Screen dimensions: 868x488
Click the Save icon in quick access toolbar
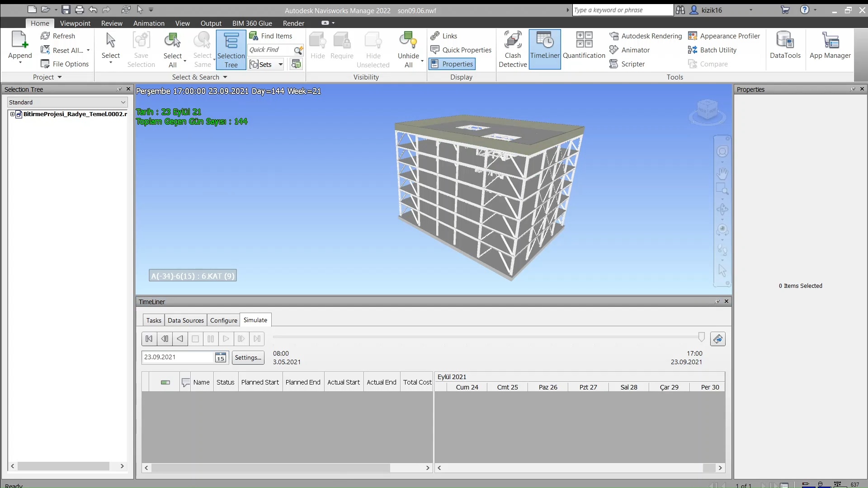coord(66,9)
